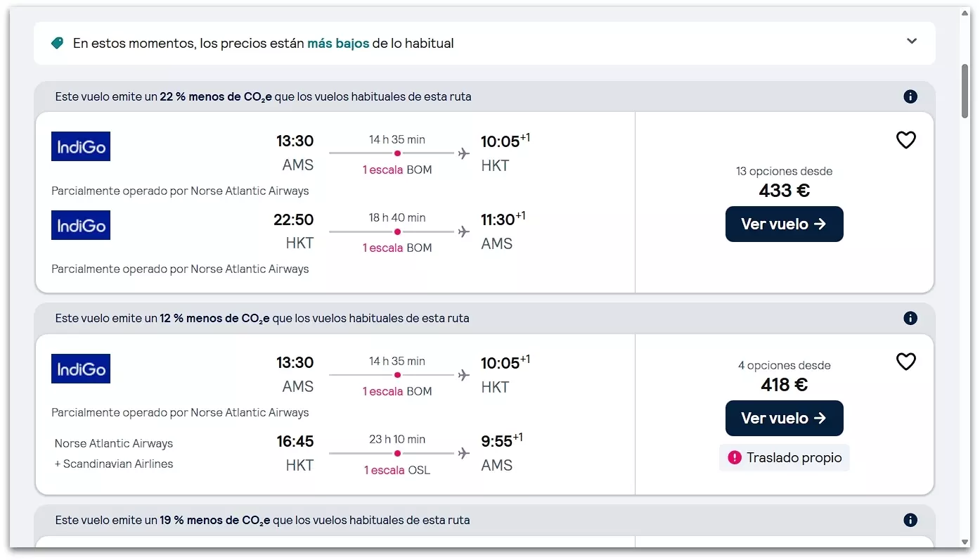
Task: Click the 4 opciones desde text
Action: tap(784, 365)
